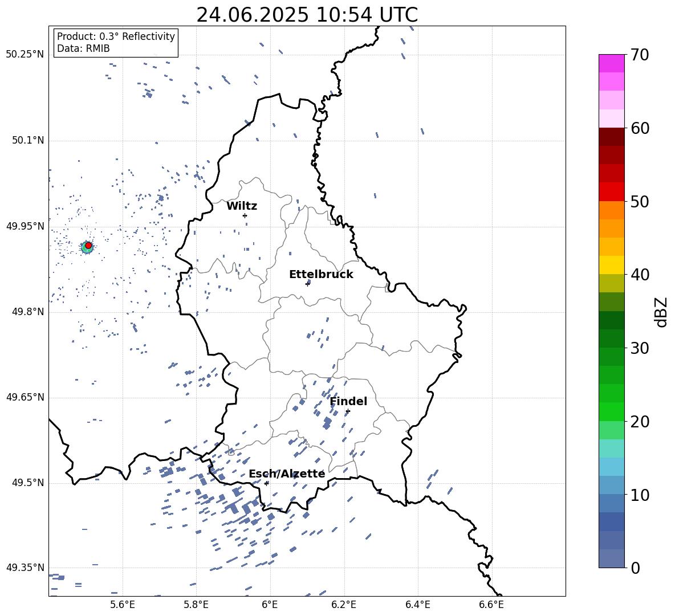
Task: Click the colorbar tick label 10
Action: pyautogui.click(x=640, y=495)
